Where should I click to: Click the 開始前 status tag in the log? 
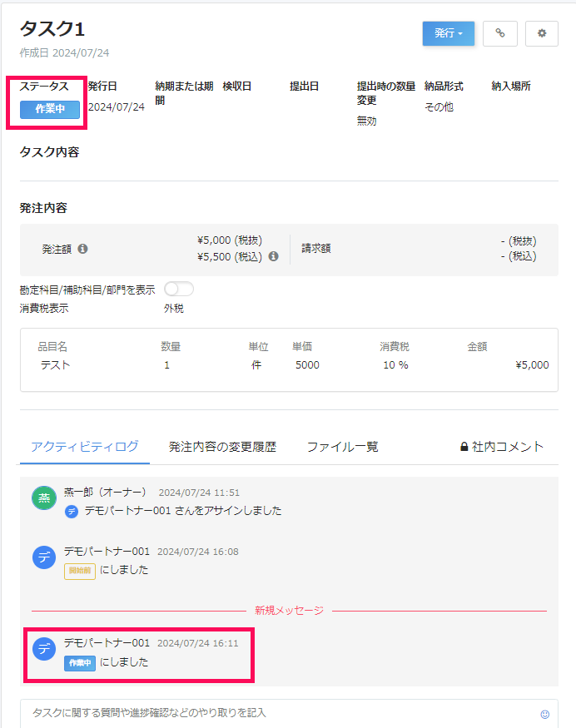pyautogui.click(x=80, y=571)
